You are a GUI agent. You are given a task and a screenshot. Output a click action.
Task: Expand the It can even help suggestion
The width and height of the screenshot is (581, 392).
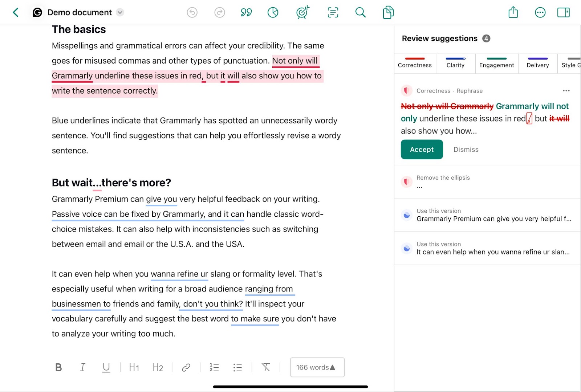[487, 248]
